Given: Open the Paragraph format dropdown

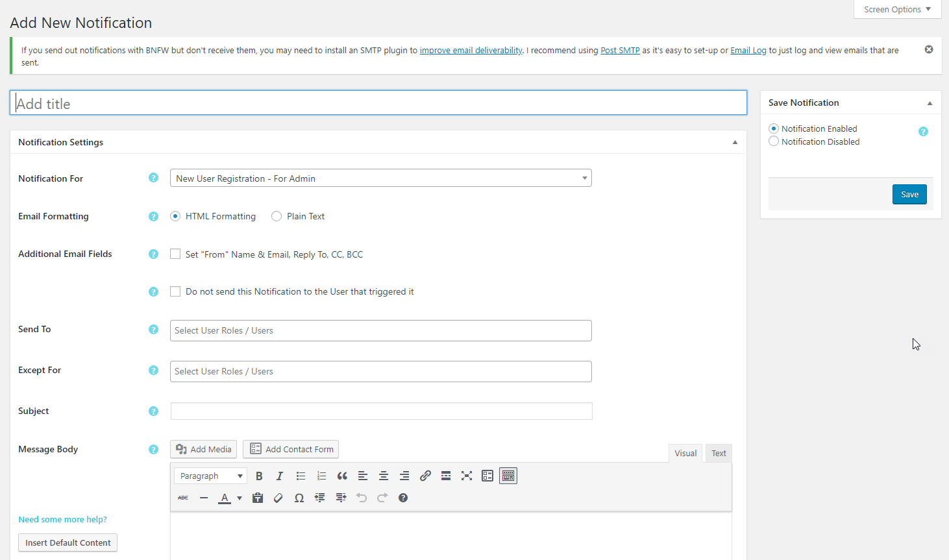Looking at the screenshot, I should coord(210,476).
